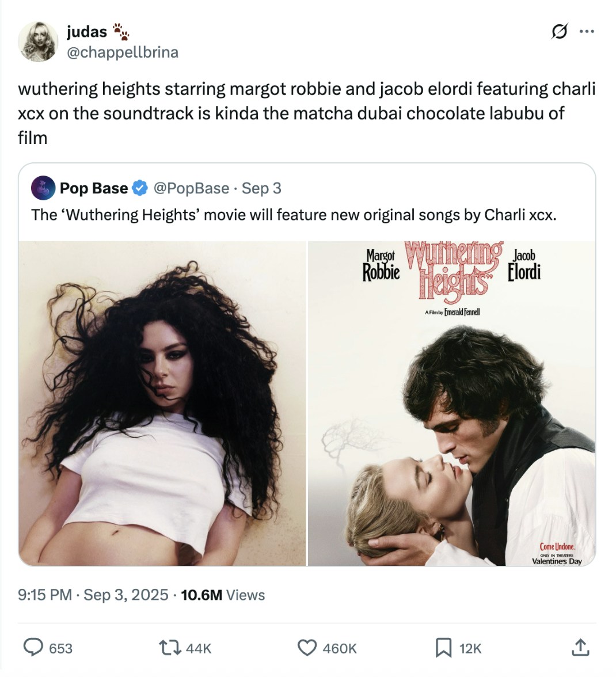View the 10.6M Views analytics
This screenshot has height=677, width=616.
(223, 595)
